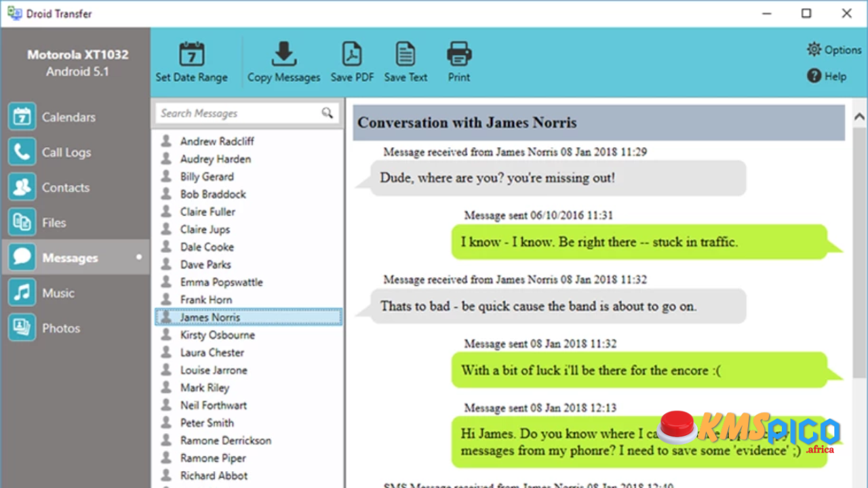Click the Set Date Range label
The width and height of the screenshot is (868, 488).
pyautogui.click(x=192, y=77)
